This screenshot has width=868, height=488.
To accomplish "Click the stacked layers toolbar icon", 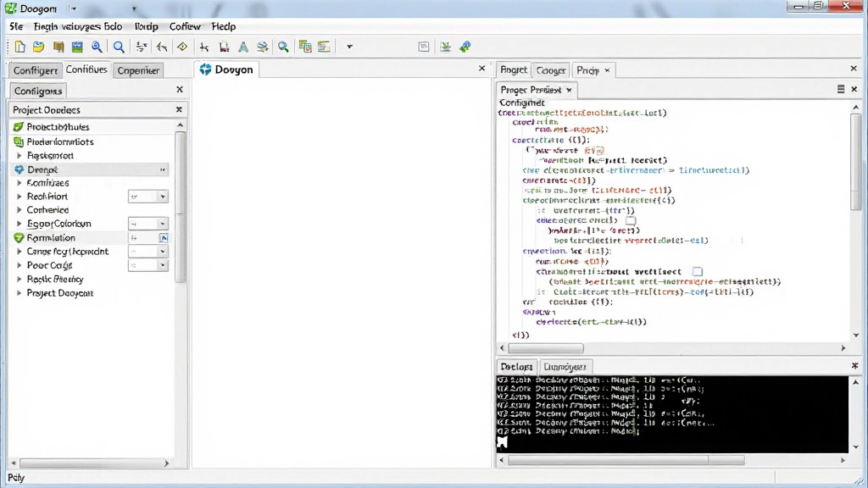I will point(263,47).
